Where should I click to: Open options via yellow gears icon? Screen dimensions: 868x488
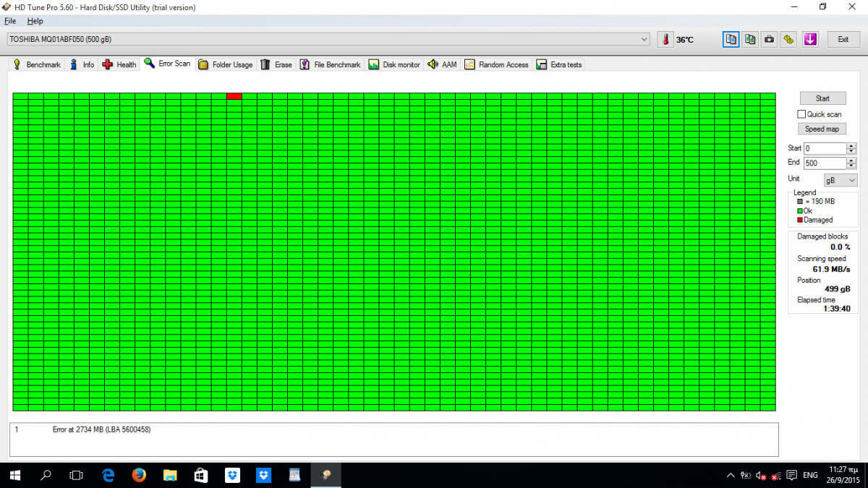(789, 39)
